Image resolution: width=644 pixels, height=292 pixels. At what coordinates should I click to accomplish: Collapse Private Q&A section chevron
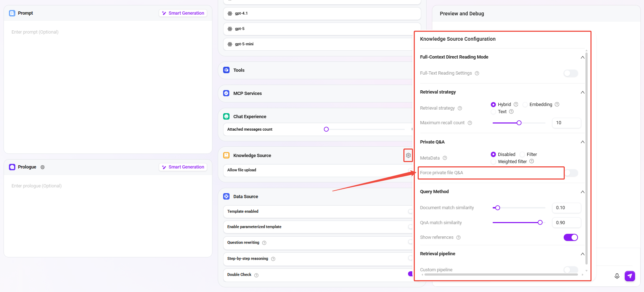[582, 142]
